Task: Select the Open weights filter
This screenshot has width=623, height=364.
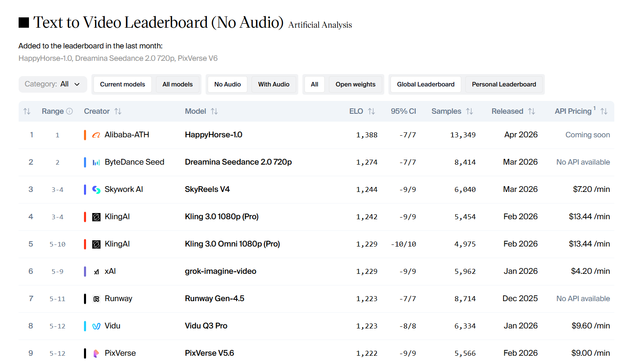Action: pyautogui.click(x=355, y=84)
